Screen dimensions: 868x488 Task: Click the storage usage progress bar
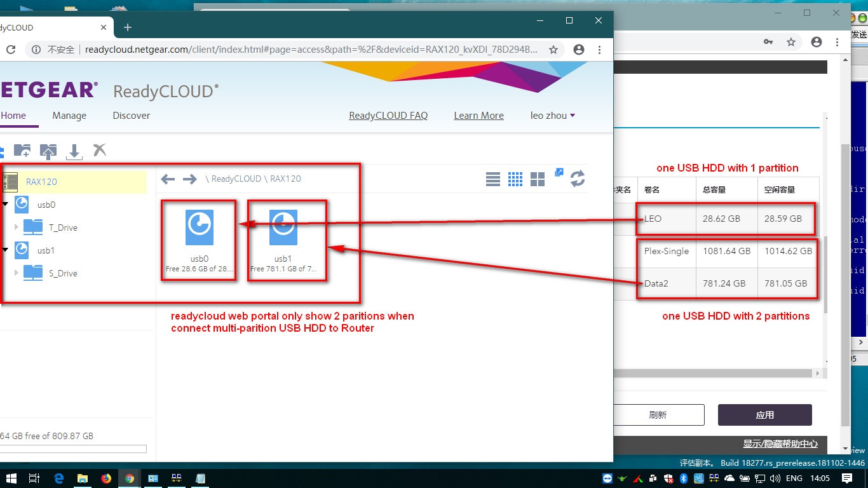73,449
